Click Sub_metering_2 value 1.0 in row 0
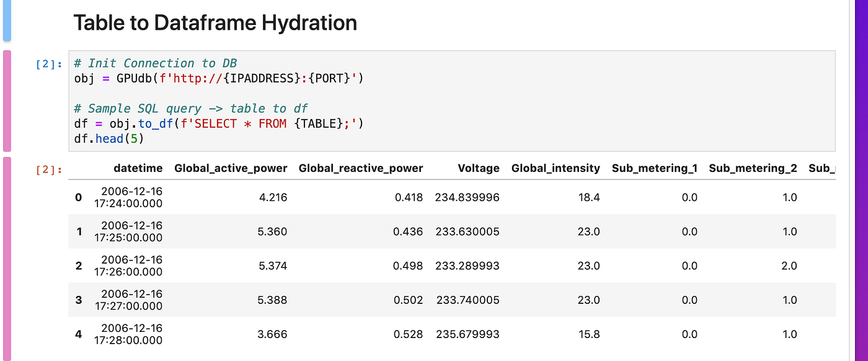The height and width of the screenshot is (361, 868). point(789,197)
